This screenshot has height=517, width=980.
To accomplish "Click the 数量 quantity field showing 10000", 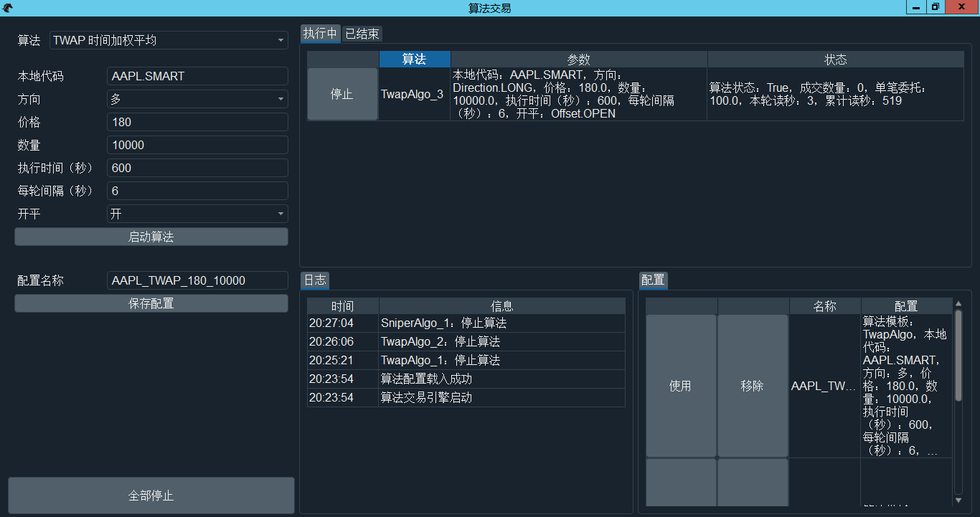I will point(197,145).
